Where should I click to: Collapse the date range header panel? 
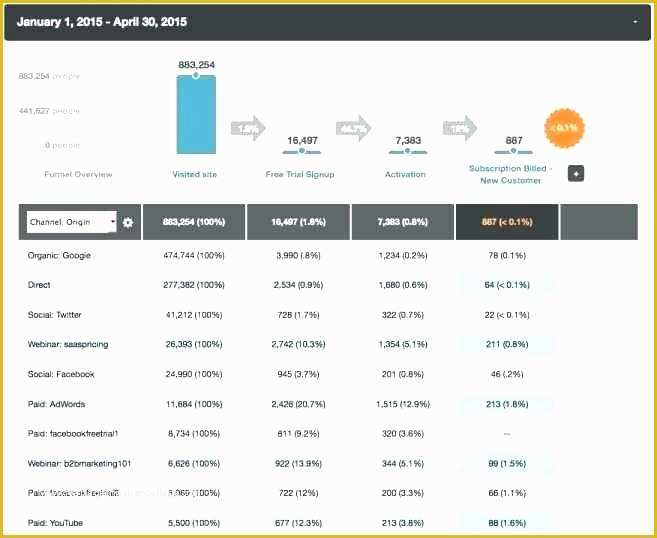[x=636, y=21]
